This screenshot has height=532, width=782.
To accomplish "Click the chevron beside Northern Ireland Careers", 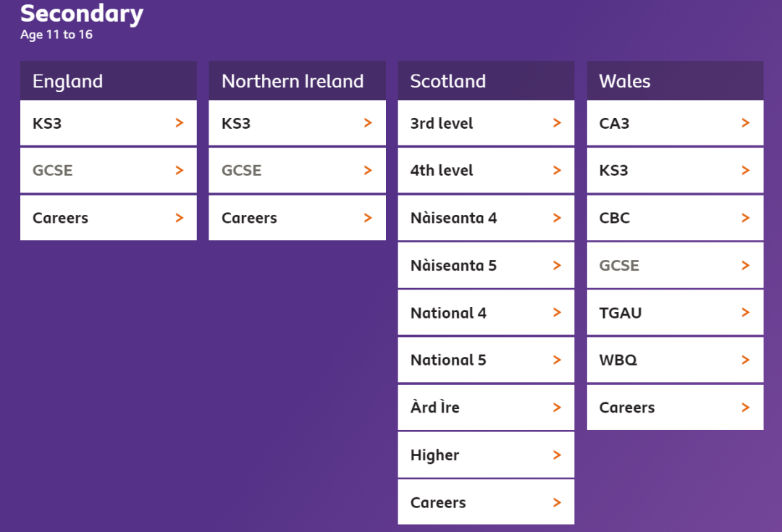I will coord(368,218).
